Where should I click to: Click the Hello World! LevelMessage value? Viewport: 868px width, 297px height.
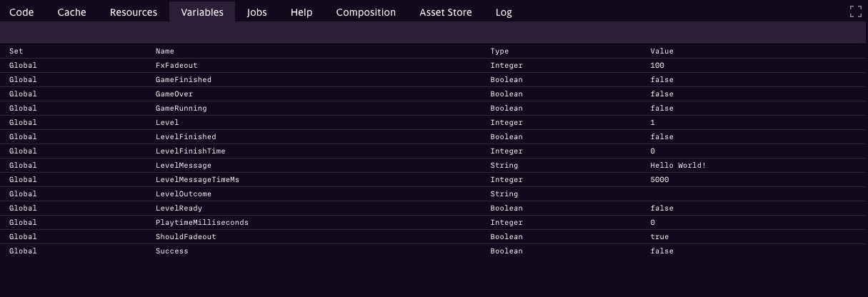(x=678, y=166)
